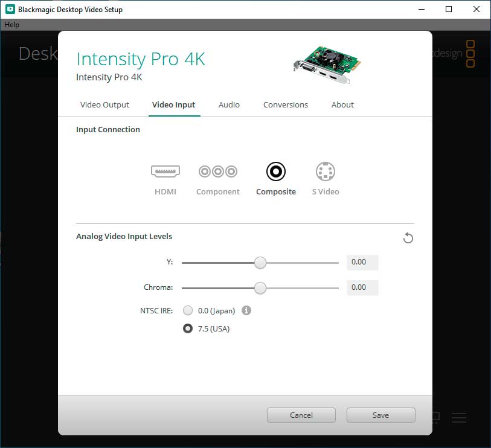Switch to the About tab
This screenshot has height=448, width=491.
tap(342, 104)
